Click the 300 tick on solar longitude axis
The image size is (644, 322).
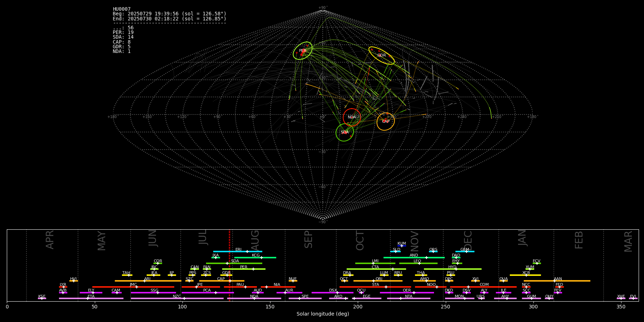click(x=533, y=307)
